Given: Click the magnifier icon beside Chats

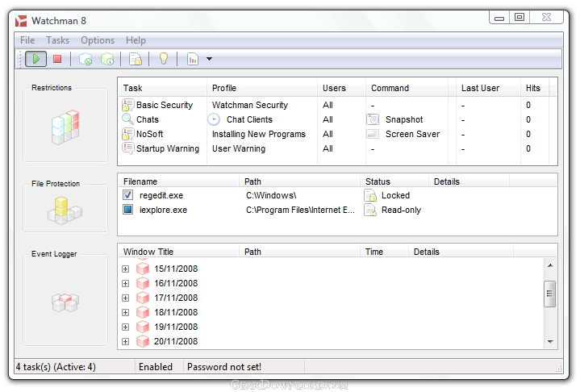Looking at the screenshot, I should coord(127,119).
